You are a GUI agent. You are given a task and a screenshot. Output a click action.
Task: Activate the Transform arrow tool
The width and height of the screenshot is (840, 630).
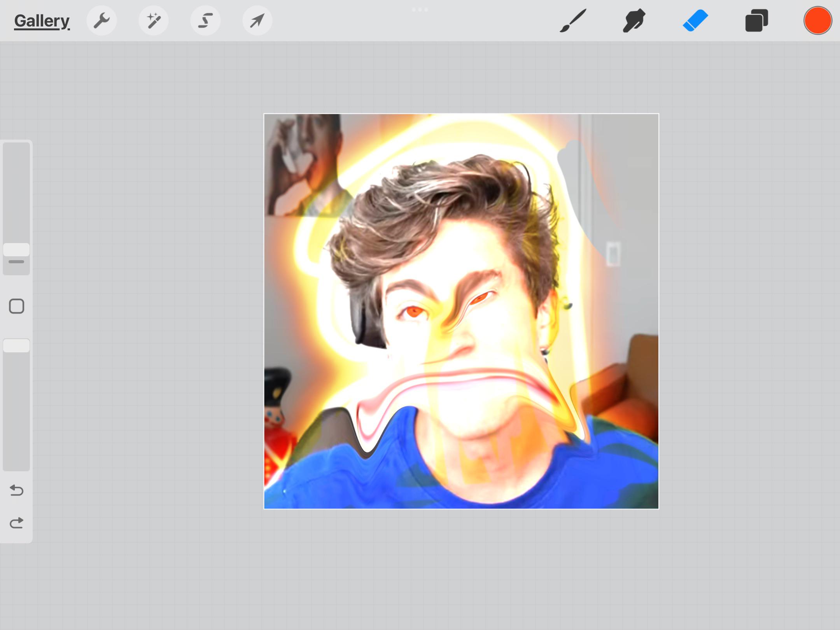[x=257, y=21]
